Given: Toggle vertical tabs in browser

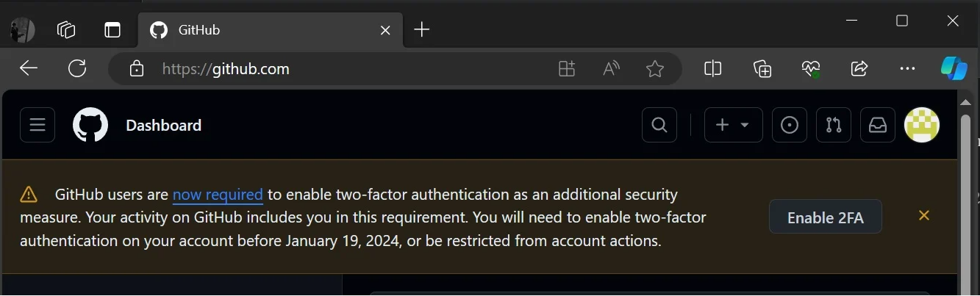Looking at the screenshot, I should tap(112, 29).
